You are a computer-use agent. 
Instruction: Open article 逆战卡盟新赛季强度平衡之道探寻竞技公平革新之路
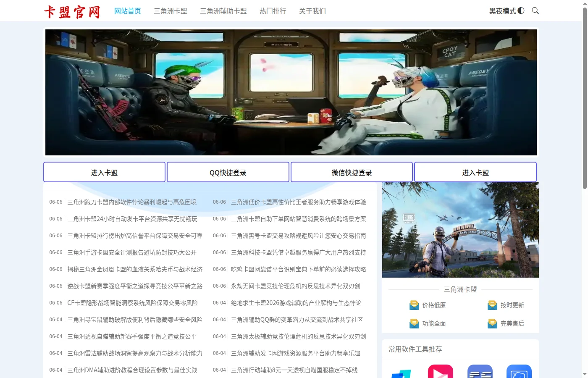click(135, 286)
